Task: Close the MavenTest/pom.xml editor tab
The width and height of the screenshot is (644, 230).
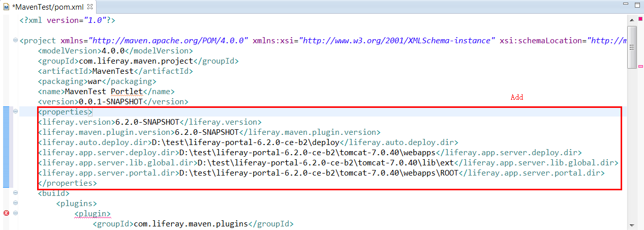Action: click(90, 7)
